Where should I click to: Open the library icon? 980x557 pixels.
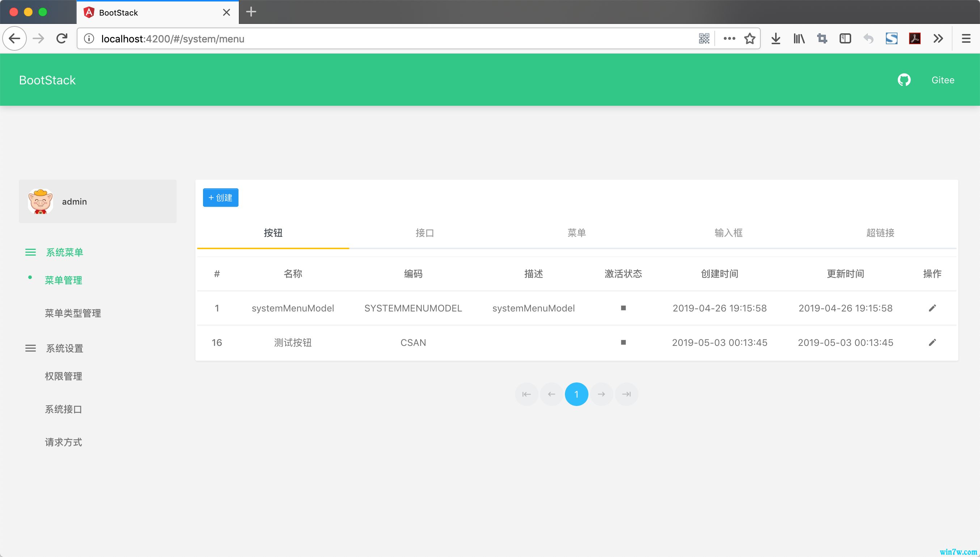[x=799, y=38]
